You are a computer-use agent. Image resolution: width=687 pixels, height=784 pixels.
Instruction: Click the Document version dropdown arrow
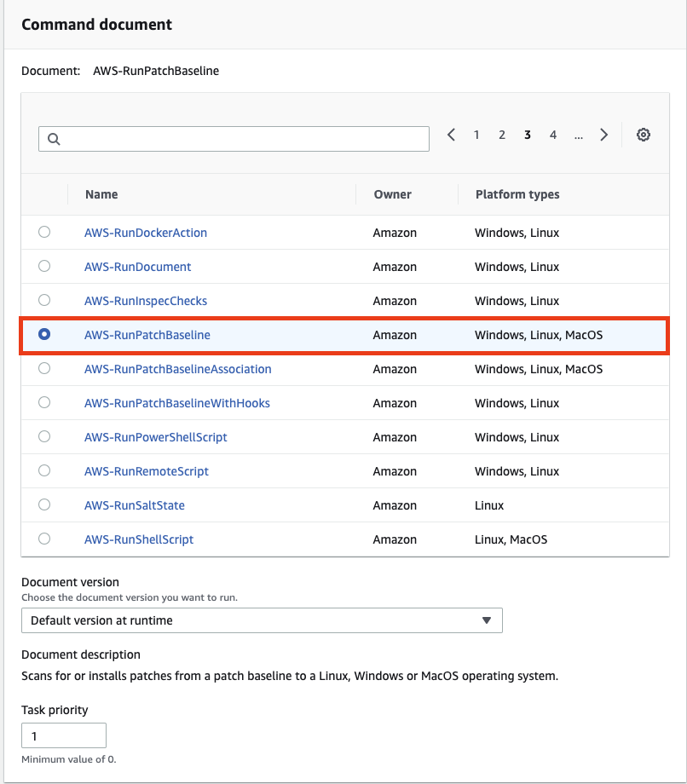[x=487, y=620]
